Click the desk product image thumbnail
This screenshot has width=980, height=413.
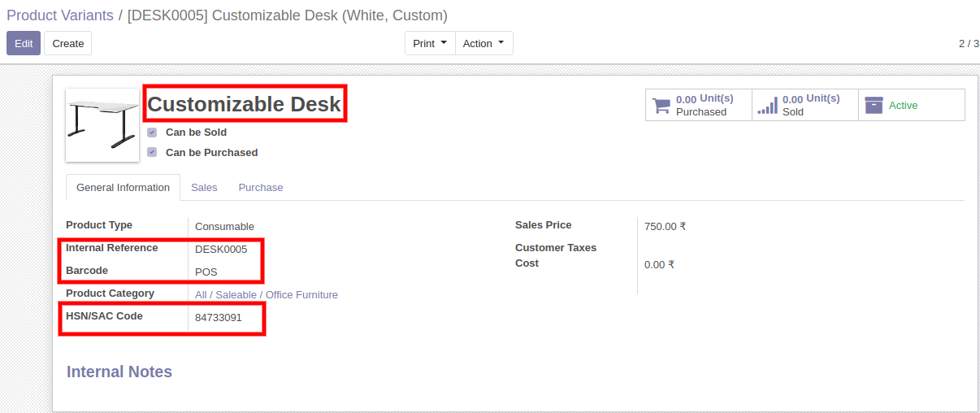coord(102,125)
